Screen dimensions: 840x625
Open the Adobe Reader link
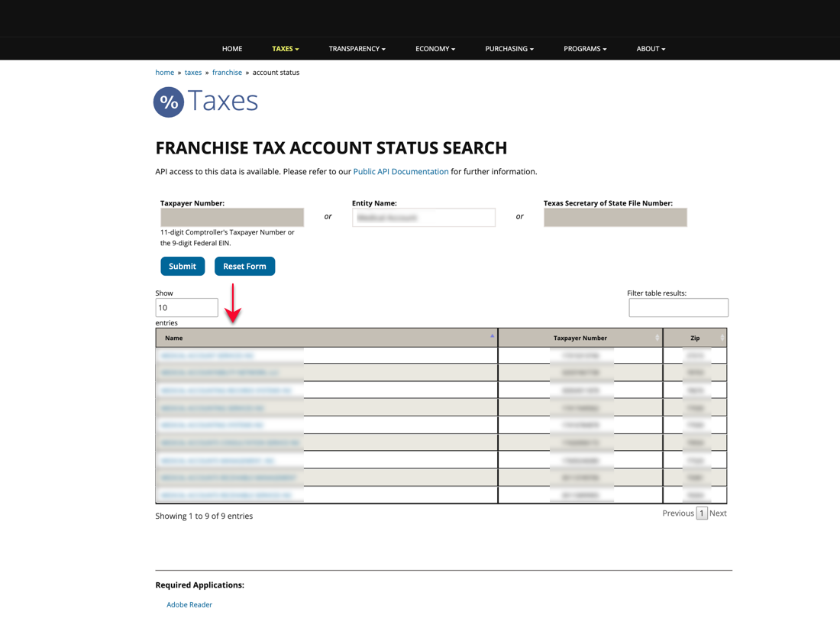point(189,604)
